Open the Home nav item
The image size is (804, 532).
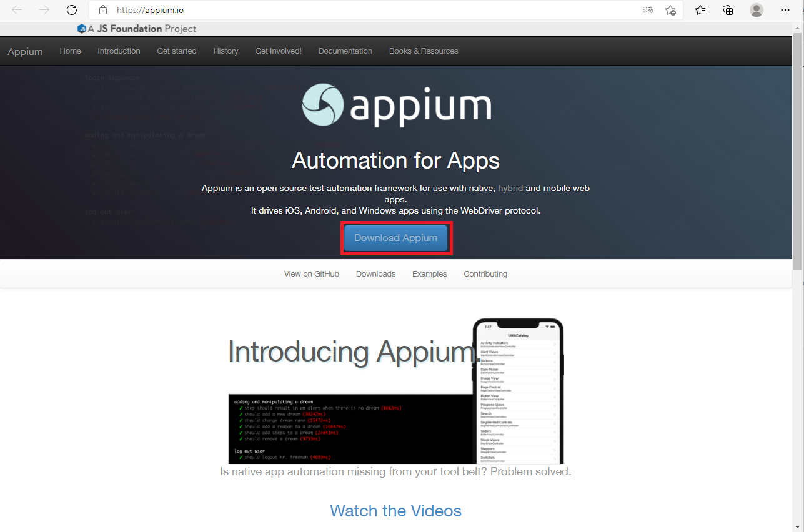coord(71,51)
